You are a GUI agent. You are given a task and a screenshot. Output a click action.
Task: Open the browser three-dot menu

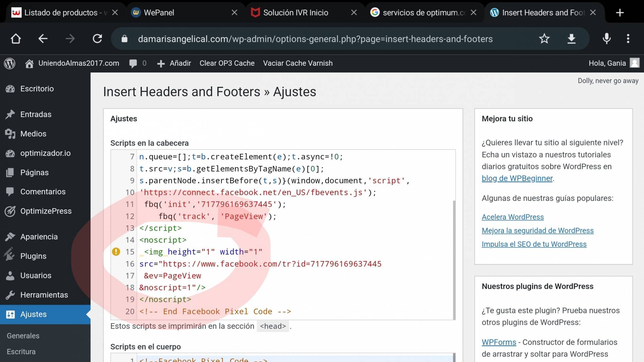(x=628, y=39)
